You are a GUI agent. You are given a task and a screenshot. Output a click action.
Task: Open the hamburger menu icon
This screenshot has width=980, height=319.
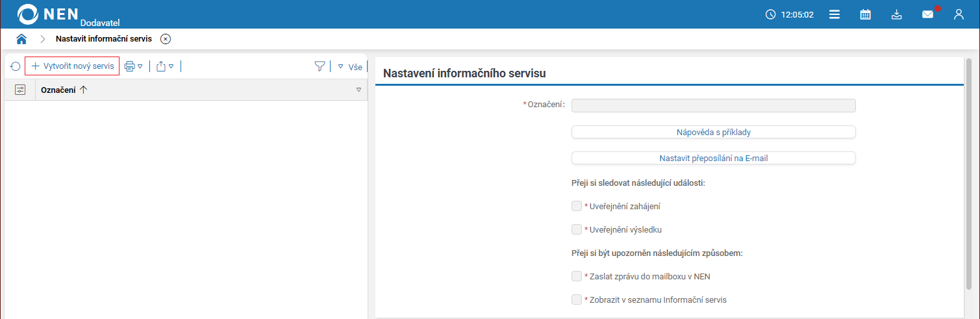(x=835, y=14)
